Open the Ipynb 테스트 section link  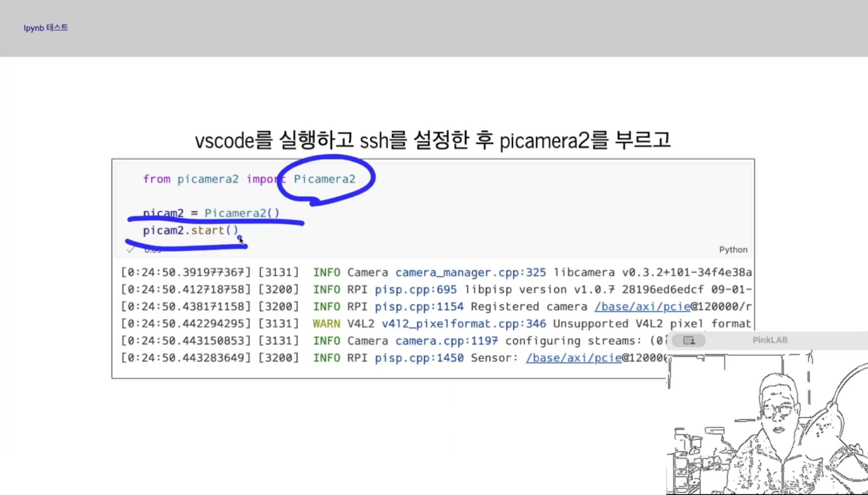click(x=46, y=28)
